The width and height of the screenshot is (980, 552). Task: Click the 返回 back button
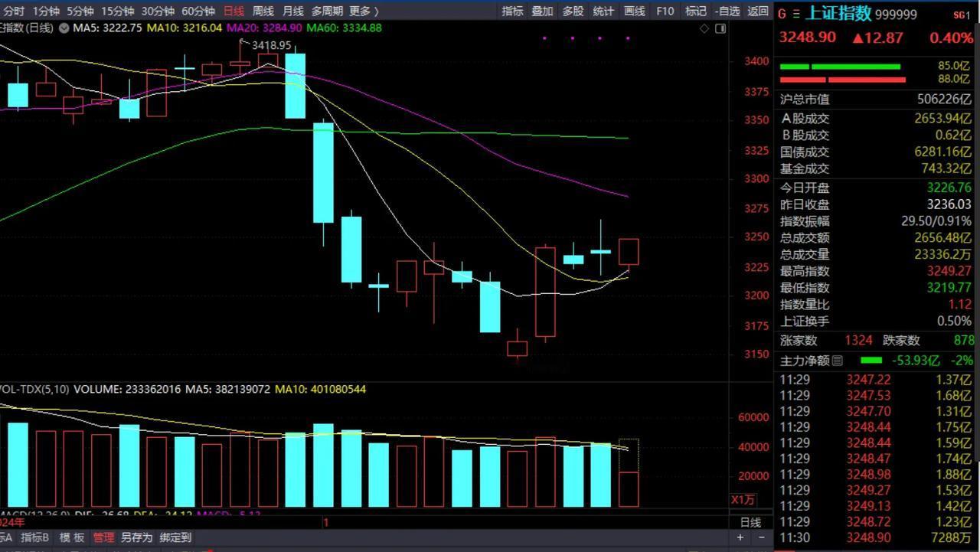[758, 11]
